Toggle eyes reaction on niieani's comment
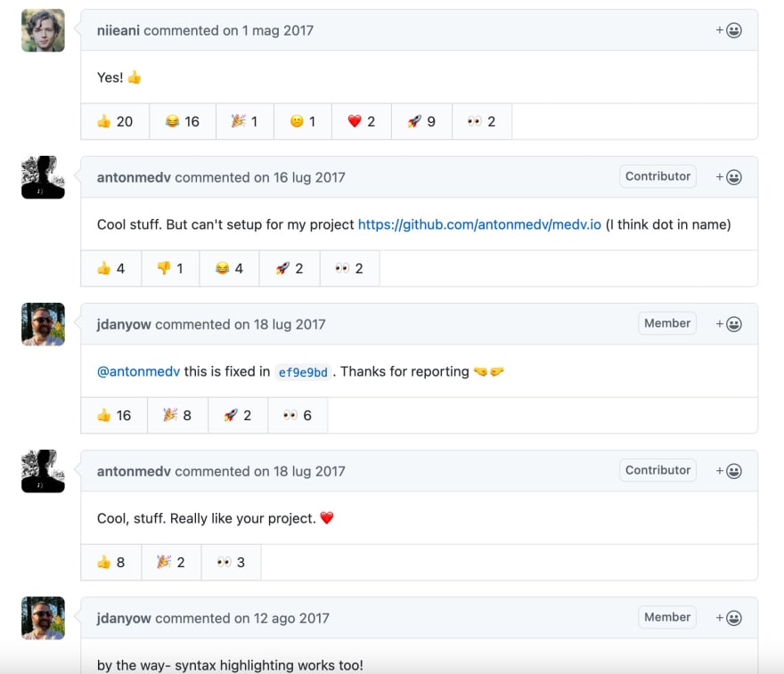 [x=482, y=121]
